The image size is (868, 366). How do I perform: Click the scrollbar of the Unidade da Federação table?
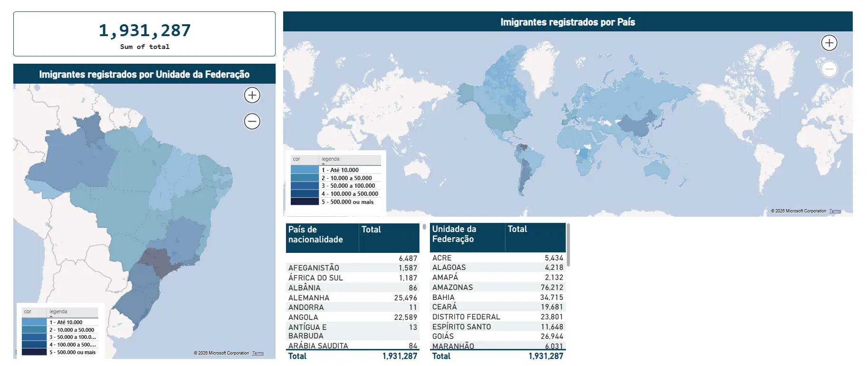click(568, 245)
